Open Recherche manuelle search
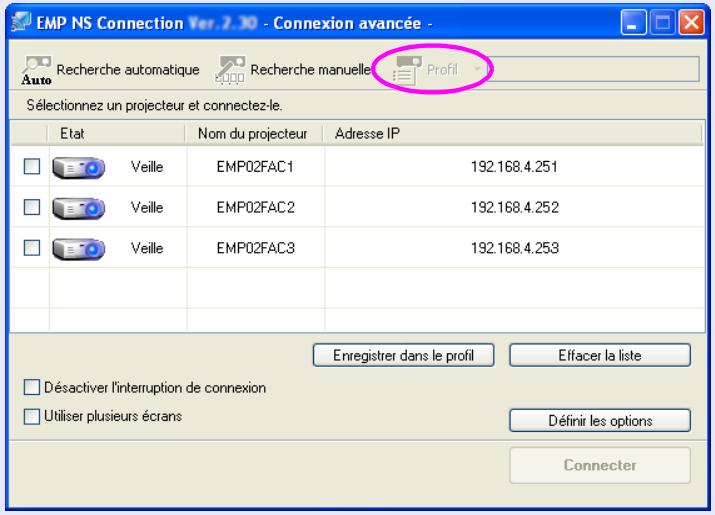Screen dimensions: 715x515 [293, 70]
